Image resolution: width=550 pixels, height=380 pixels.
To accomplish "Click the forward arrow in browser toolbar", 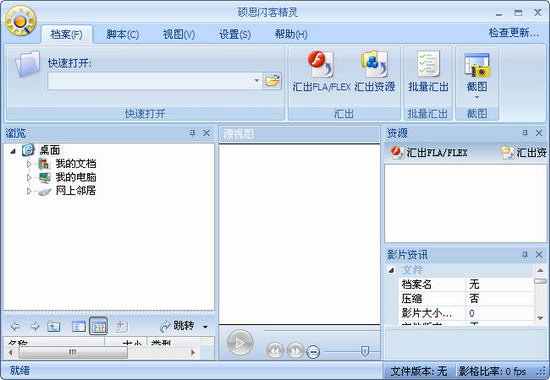I will point(35,327).
